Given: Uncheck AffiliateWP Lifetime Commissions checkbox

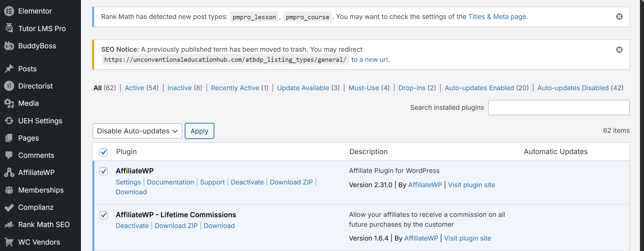Looking at the screenshot, I should (x=104, y=215).
